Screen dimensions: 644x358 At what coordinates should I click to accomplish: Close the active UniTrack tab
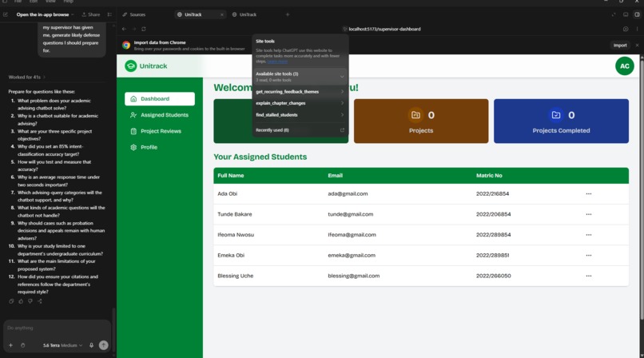point(222,14)
